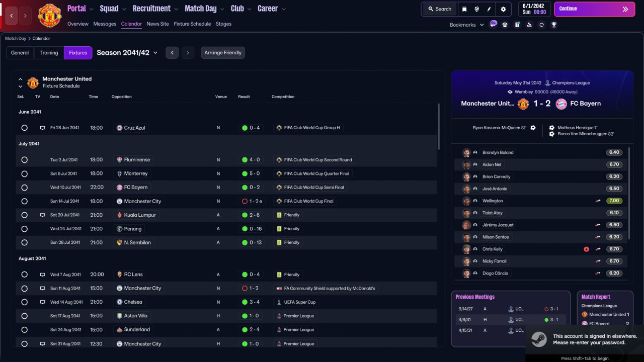Open the Match Day dropdown menu
644x362 pixels.
tap(205, 9)
